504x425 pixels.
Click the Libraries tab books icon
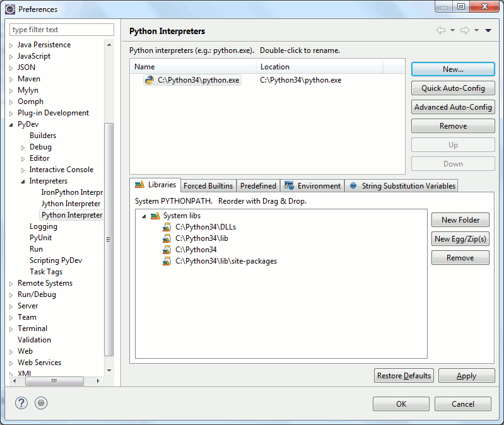point(139,185)
